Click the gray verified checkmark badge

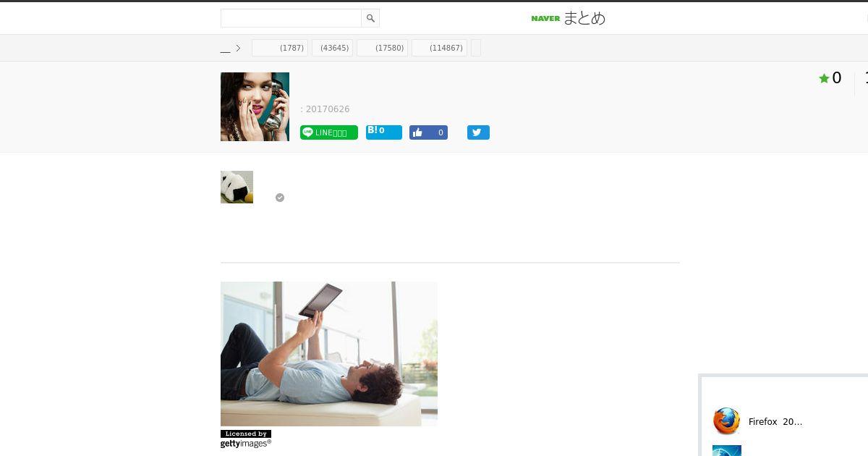click(x=280, y=198)
